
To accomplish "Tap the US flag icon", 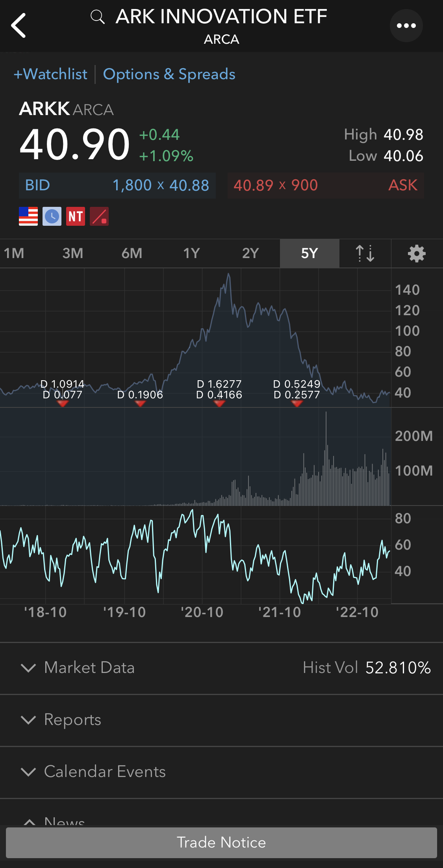I will point(28,216).
